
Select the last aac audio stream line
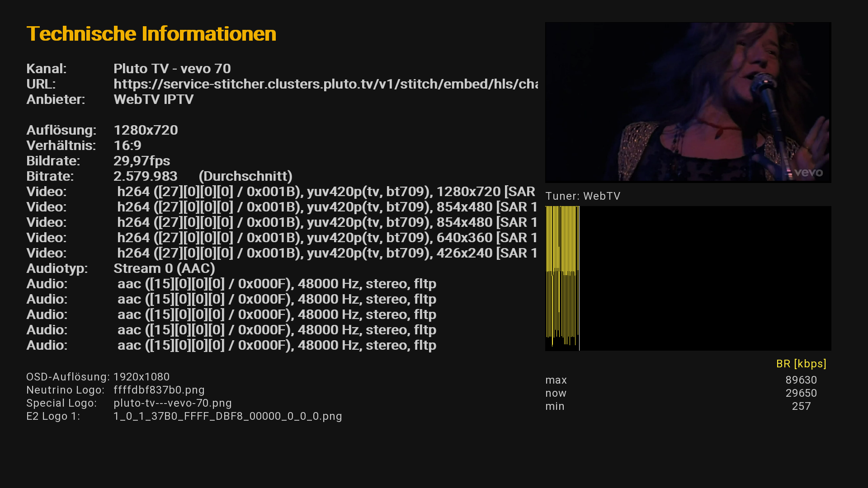coord(277,345)
